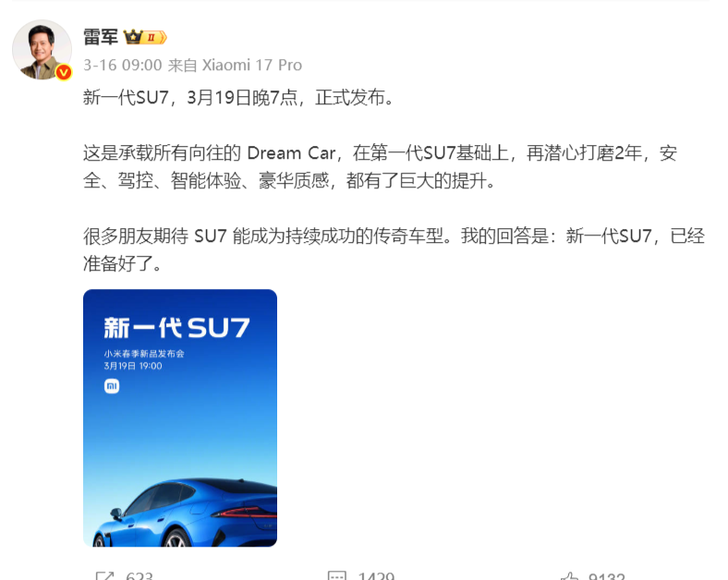Click the comment count 1429
728x580 pixels.
376,575
